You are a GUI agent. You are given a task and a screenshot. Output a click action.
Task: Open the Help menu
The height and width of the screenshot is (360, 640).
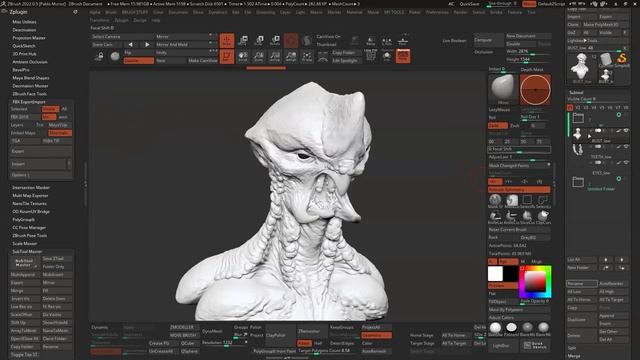156,20
